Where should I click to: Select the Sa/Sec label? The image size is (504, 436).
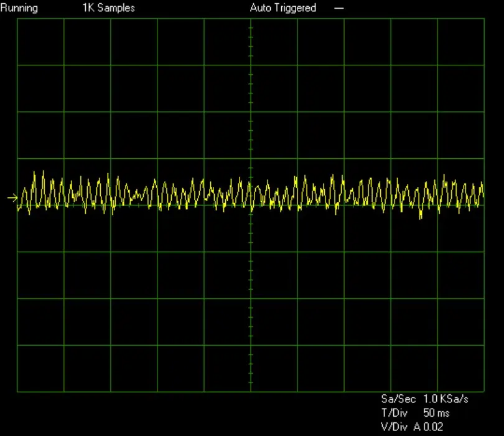click(398, 399)
